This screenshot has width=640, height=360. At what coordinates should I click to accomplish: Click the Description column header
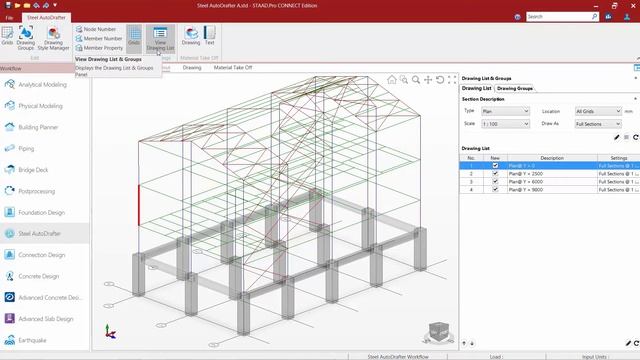click(552, 158)
